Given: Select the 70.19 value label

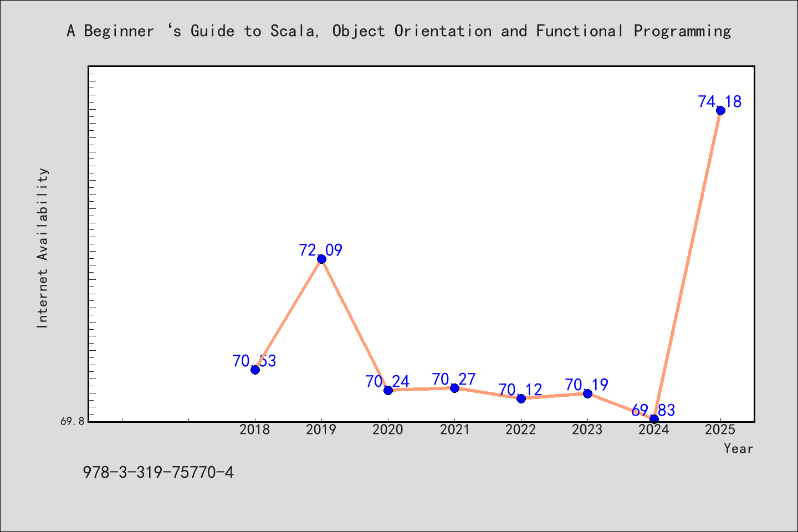Looking at the screenshot, I should (x=587, y=385).
